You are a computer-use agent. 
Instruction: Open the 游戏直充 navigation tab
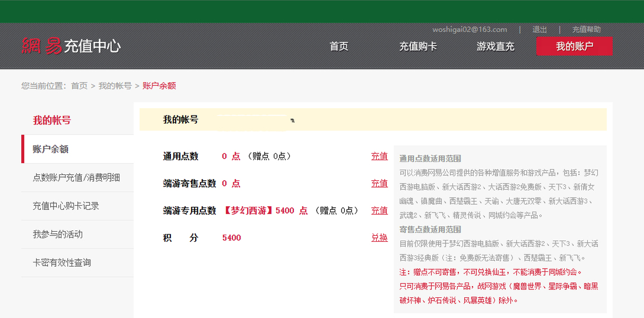495,46
